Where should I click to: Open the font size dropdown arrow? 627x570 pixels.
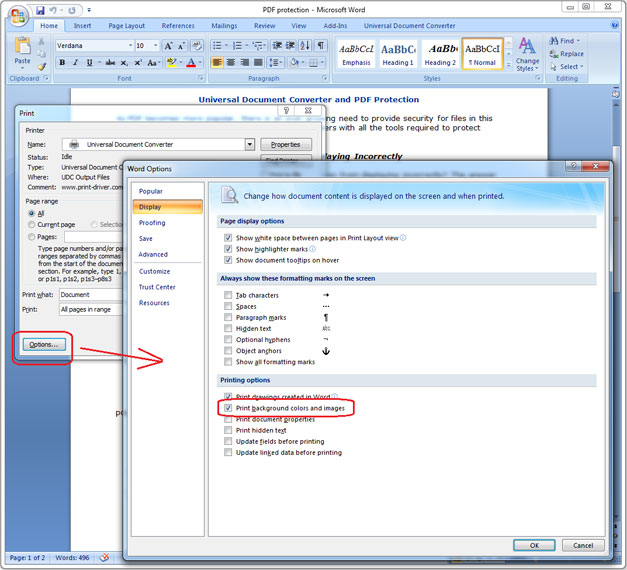tap(154, 46)
